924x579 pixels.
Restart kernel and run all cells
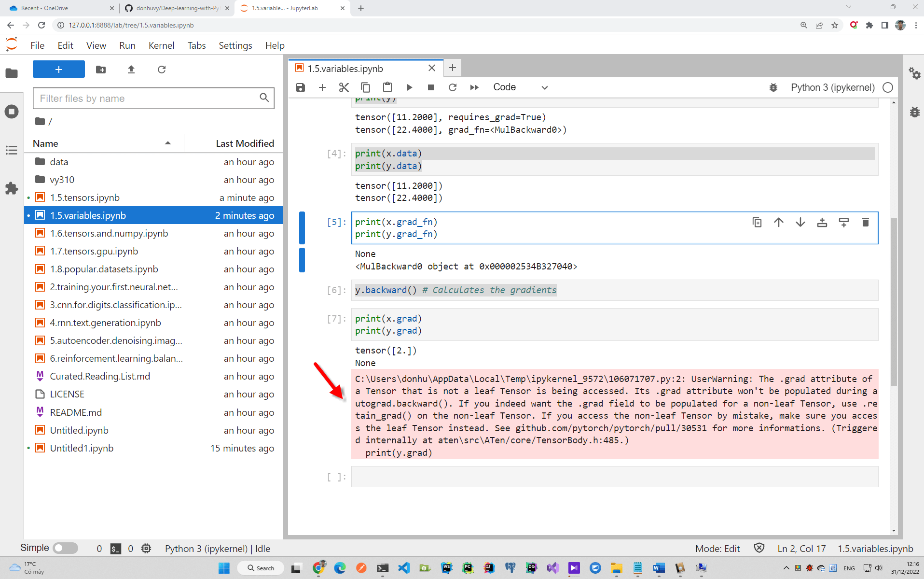pyautogui.click(x=474, y=87)
